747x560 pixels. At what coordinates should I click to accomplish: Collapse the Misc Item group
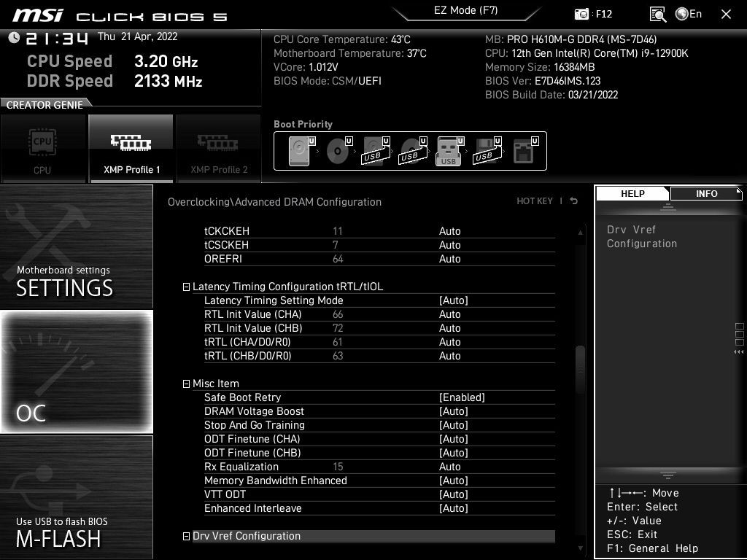tap(186, 384)
